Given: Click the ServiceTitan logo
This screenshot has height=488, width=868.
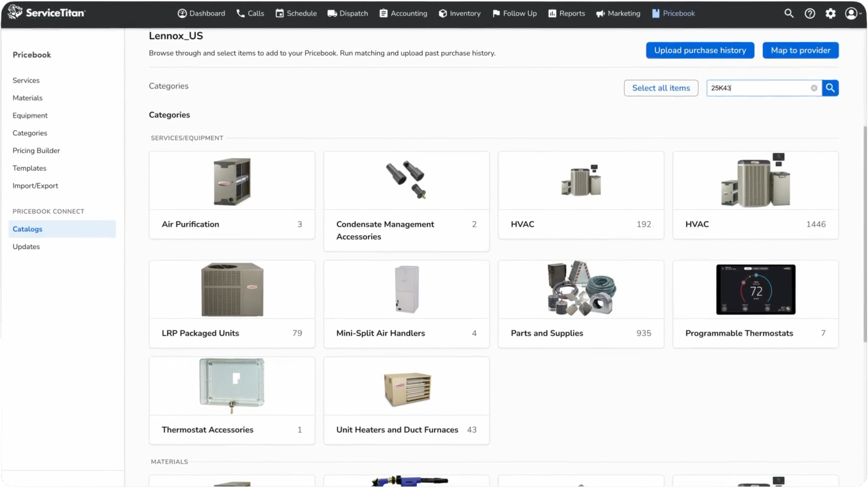Looking at the screenshot, I should [47, 13].
